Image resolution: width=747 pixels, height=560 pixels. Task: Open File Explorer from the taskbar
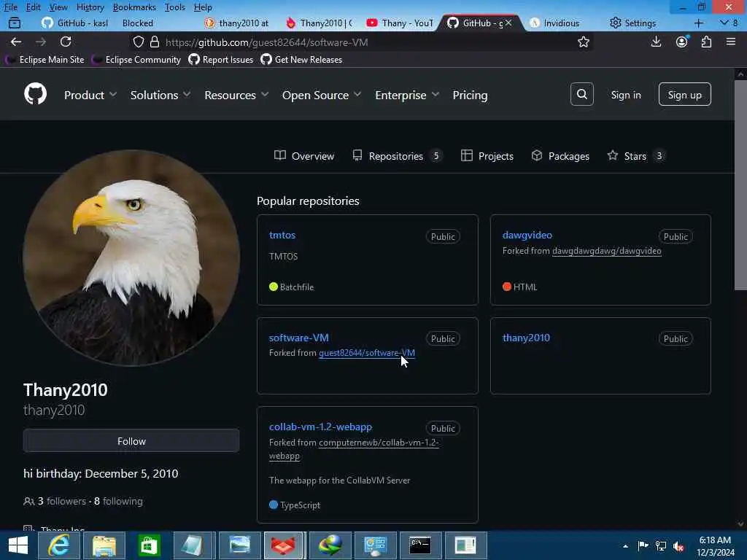104,545
